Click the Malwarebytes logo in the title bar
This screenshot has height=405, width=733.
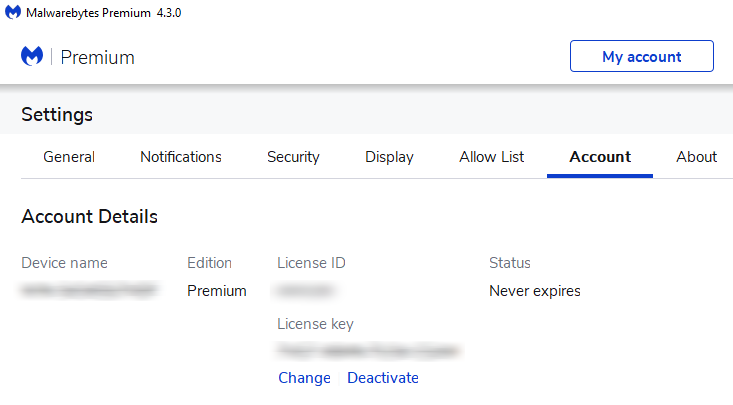point(13,12)
